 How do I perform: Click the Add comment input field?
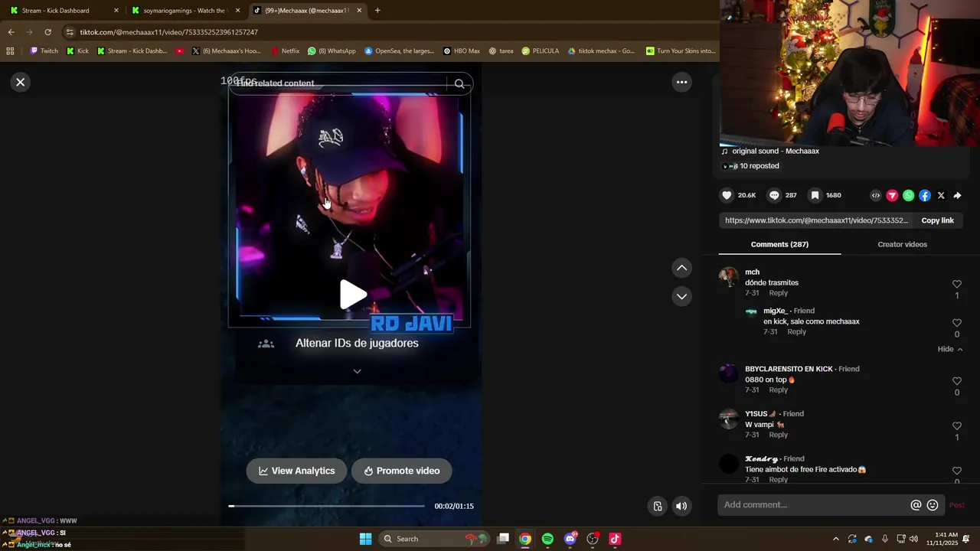pyautogui.click(x=815, y=505)
